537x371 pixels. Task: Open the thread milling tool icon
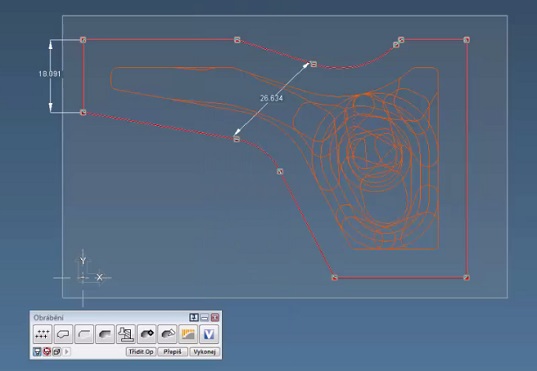(x=126, y=334)
